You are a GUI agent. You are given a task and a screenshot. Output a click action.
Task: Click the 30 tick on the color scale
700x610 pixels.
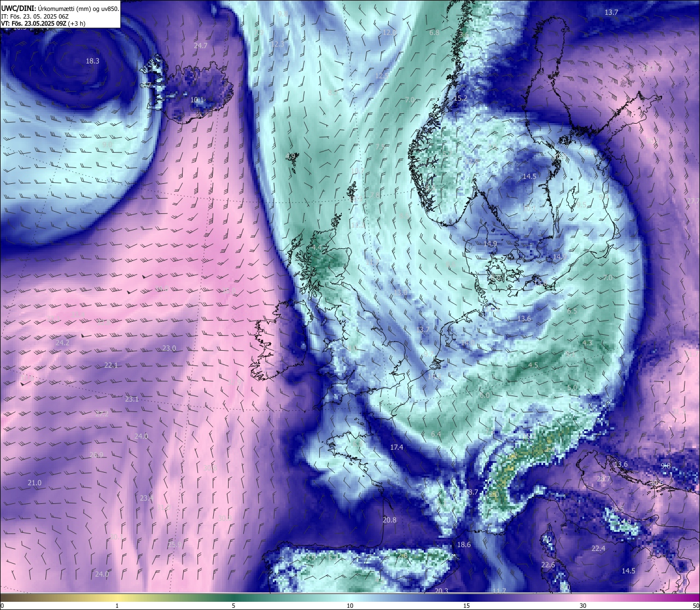(x=583, y=606)
